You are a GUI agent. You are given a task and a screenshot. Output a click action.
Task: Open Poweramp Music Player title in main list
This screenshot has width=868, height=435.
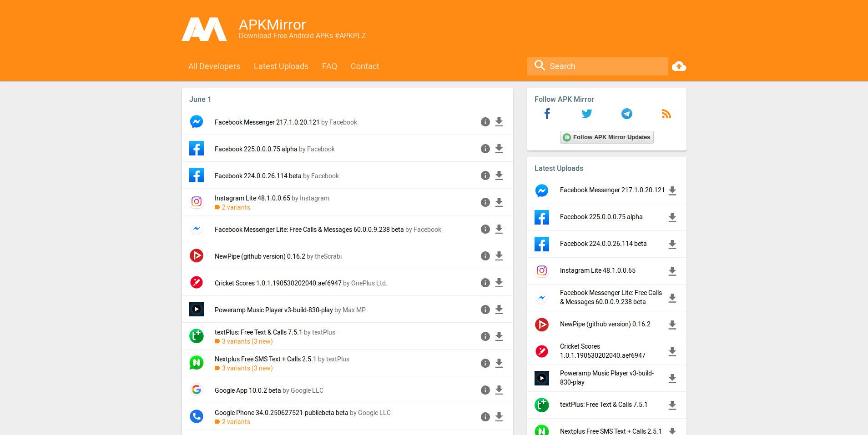click(273, 310)
